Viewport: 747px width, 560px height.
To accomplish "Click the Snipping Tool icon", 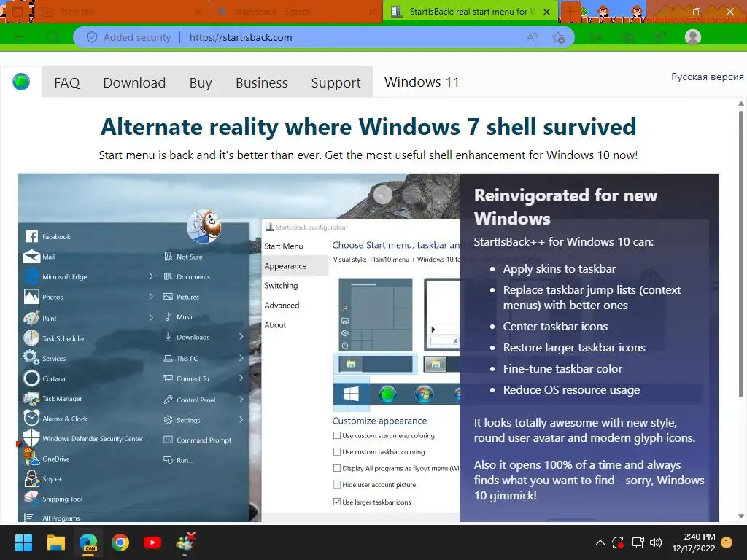I will [31, 498].
